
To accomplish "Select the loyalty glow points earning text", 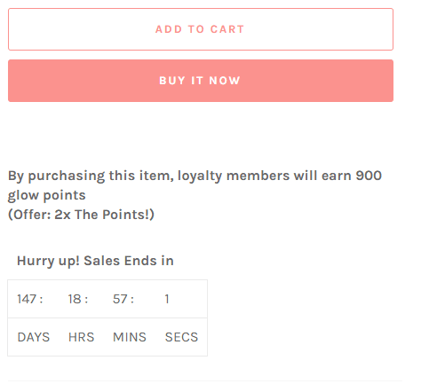I will click(x=195, y=185).
